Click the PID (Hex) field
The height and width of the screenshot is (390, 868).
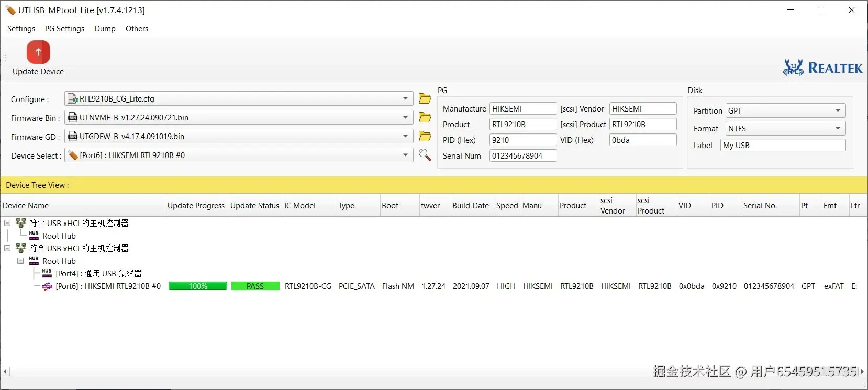[x=523, y=140]
